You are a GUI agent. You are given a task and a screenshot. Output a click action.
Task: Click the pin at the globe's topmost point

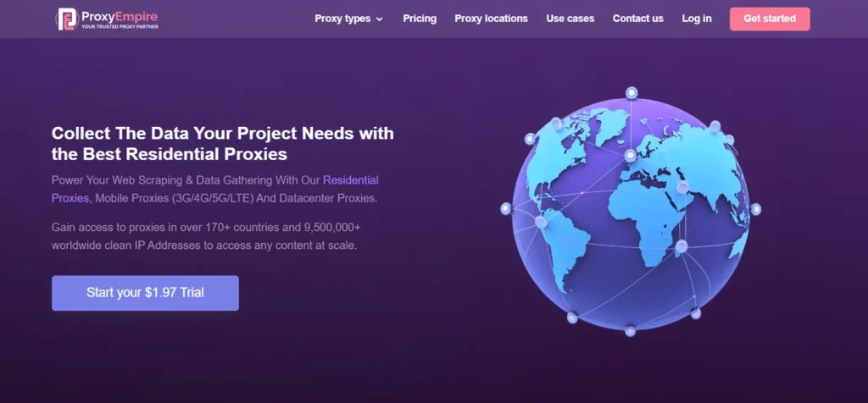click(631, 92)
